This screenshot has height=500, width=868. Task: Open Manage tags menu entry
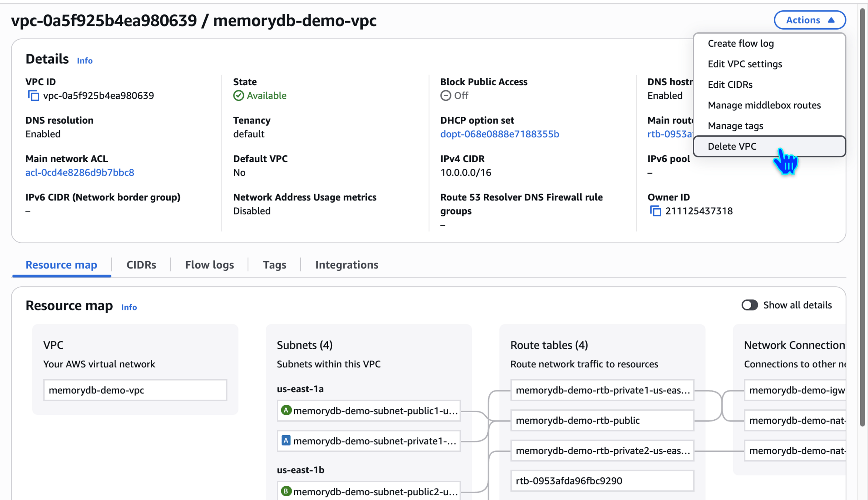(x=735, y=126)
